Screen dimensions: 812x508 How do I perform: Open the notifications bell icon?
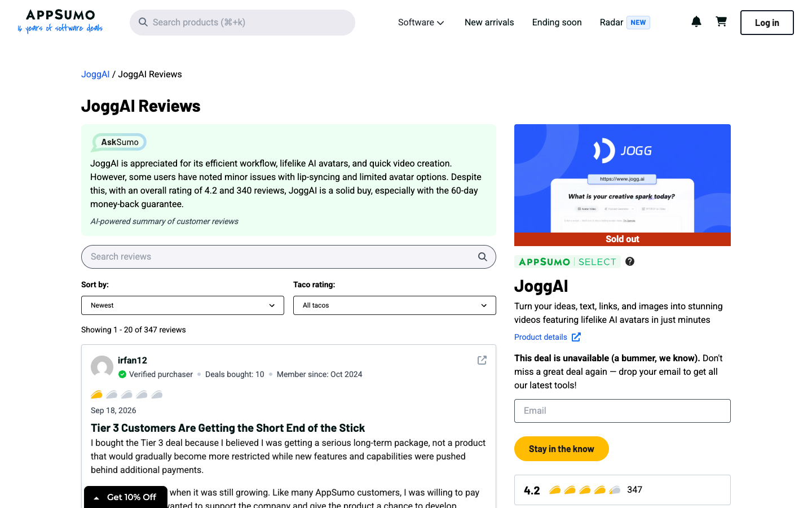click(x=696, y=22)
